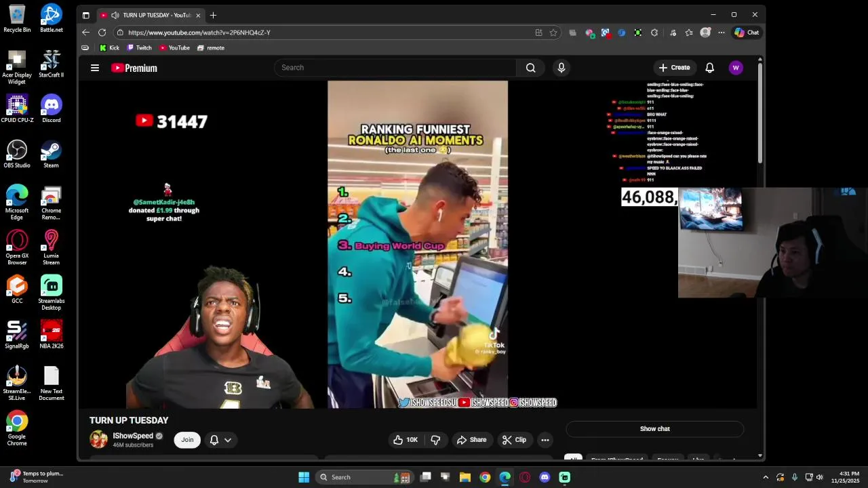The height and width of the screenshot is (488, 868).
Task: Open Streamlabs Desktop shortcut
Action: [52, 293]
